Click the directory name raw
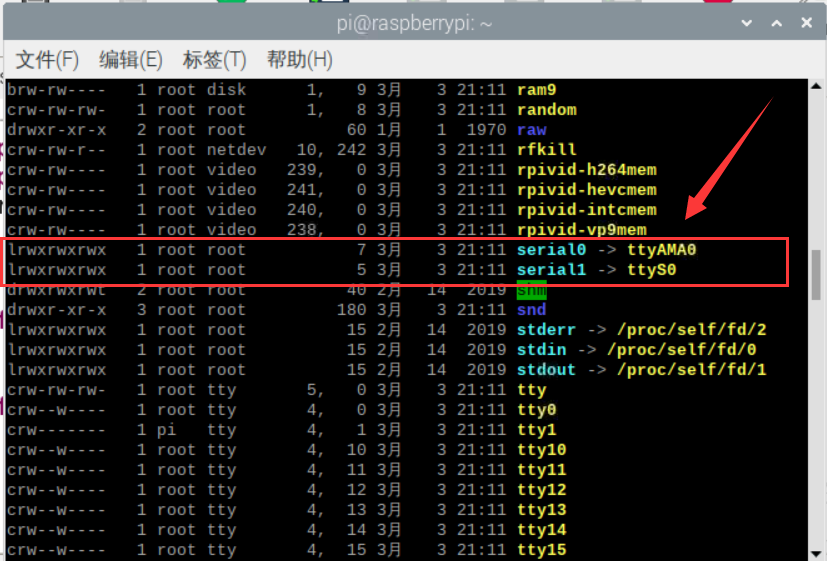Viewport: 827px width, 561px height. 532,130
